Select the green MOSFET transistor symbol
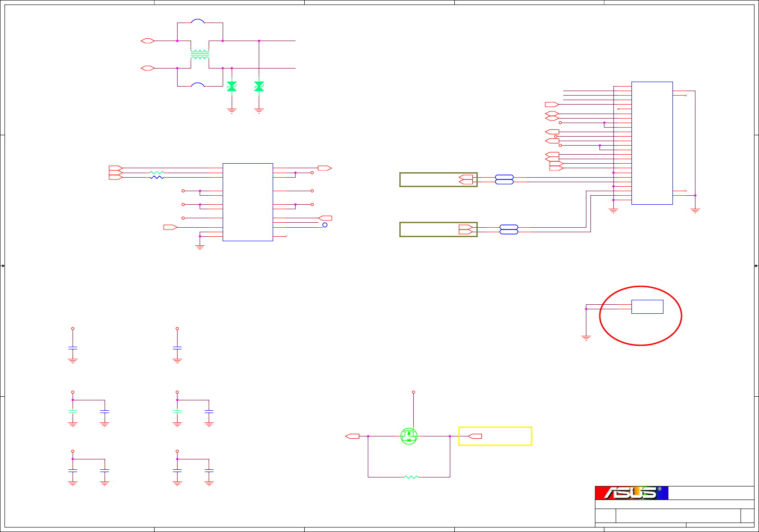This screenshot has width=759, height=532. 409,436
